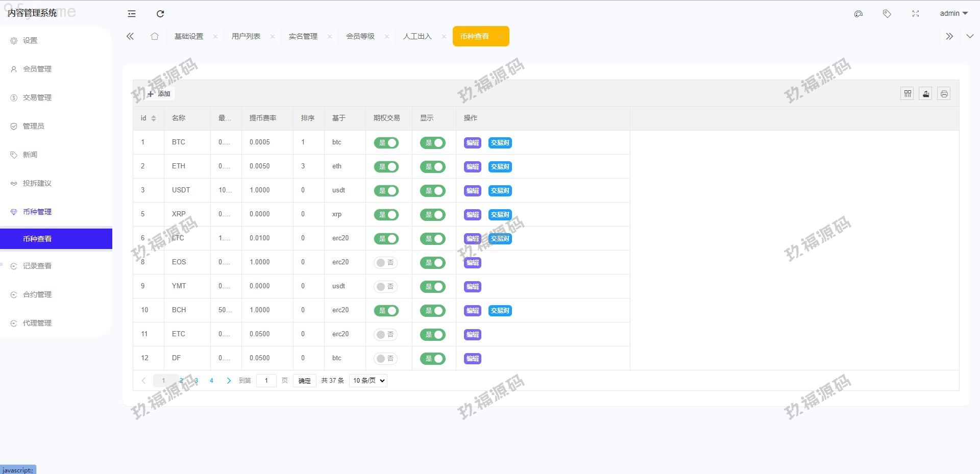Open the theme palette icon

coord(859,14)
